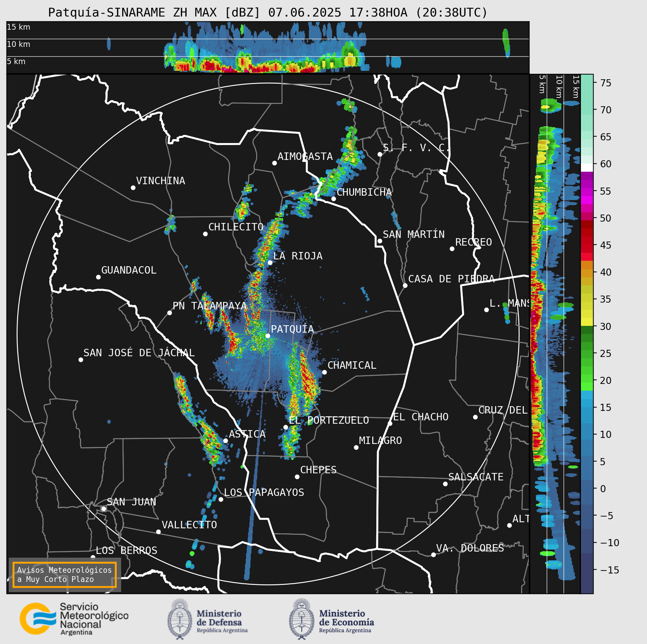Click the Recreo city marker dot

coord(452,249)
